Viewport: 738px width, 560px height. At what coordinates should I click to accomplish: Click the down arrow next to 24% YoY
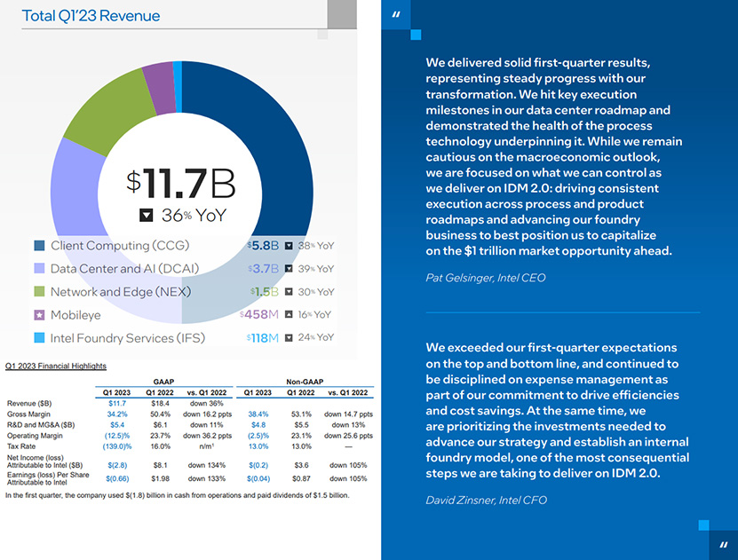(x=289, y=337)
